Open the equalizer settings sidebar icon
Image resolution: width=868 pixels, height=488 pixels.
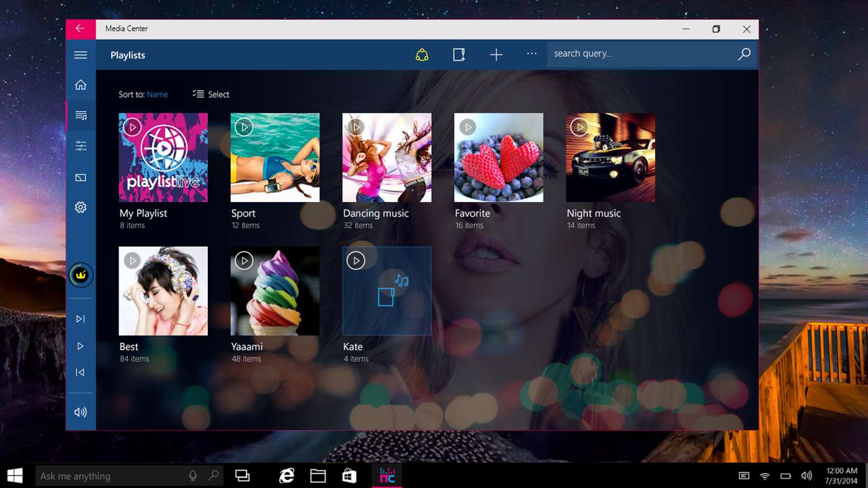coord(81,146)
